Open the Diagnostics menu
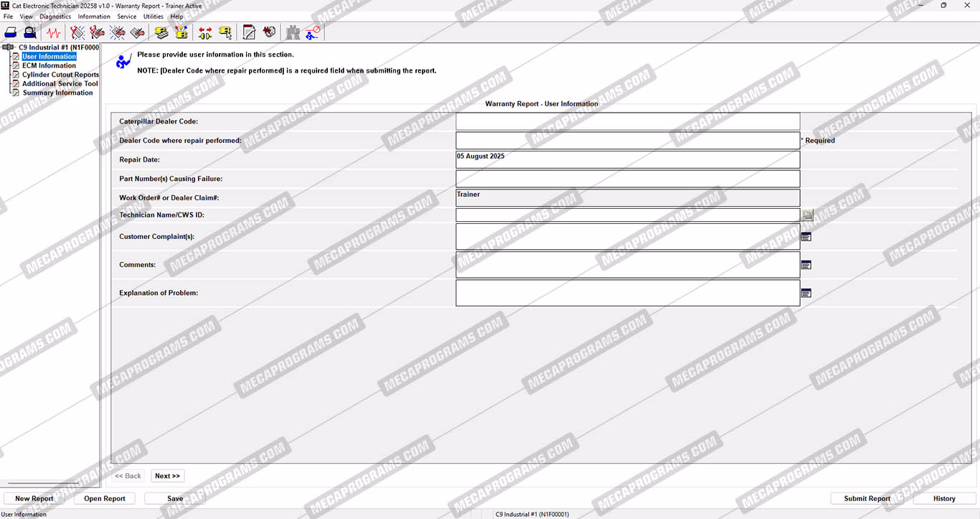The width and height of the screenshot is (980, 519). [55, 17]
